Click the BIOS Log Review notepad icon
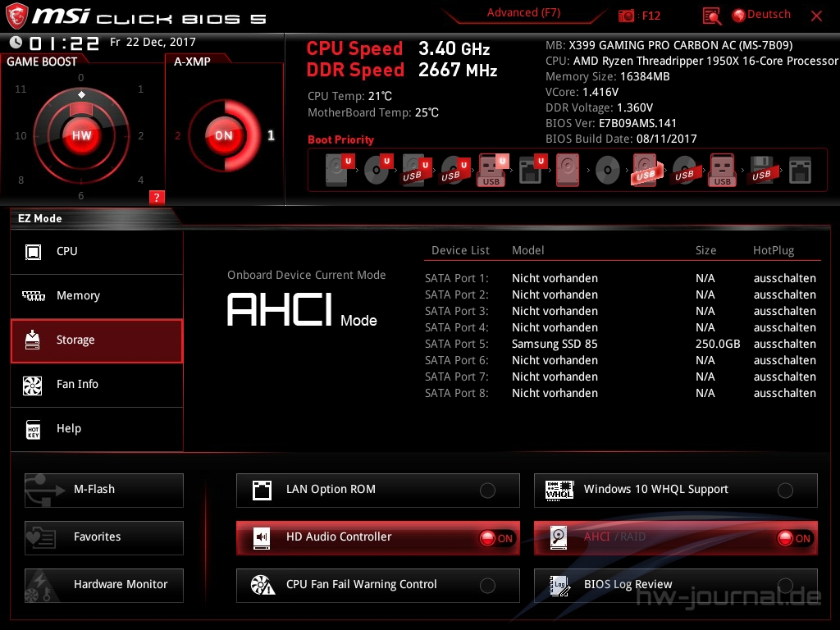Image resolution: width=840 pixels, height=630 pixels. click(559, 586)
